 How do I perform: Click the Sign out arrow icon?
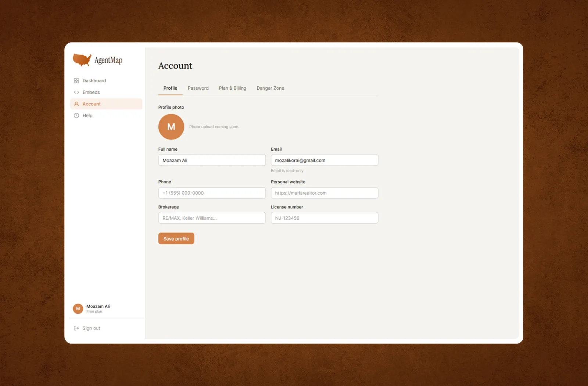point(76,328)
